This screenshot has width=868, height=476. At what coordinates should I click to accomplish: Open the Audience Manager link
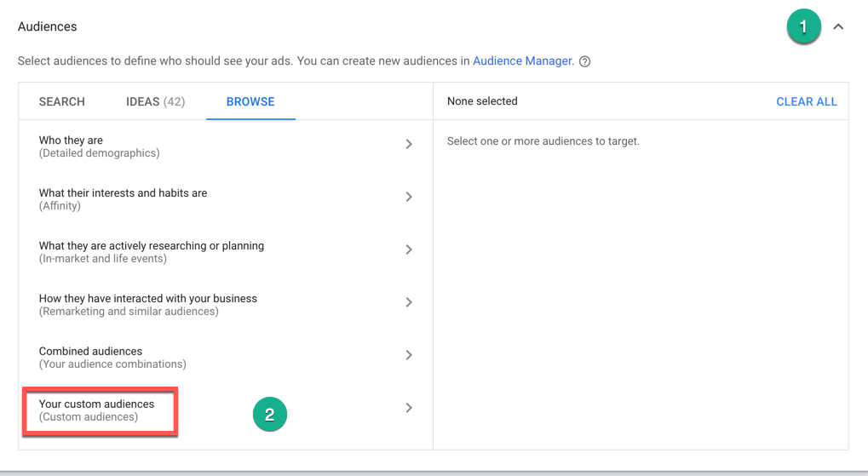[x=522, y=61]
